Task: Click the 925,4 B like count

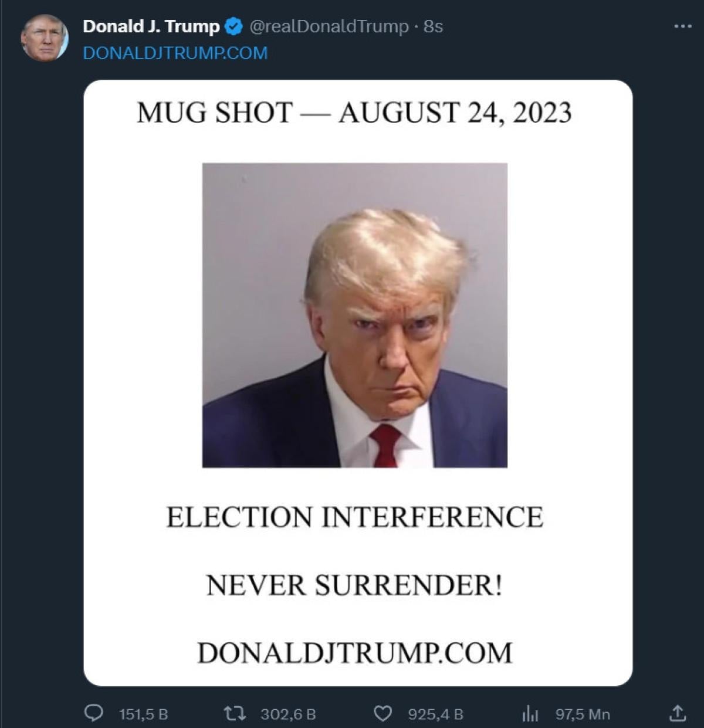Action: point(436,714)
